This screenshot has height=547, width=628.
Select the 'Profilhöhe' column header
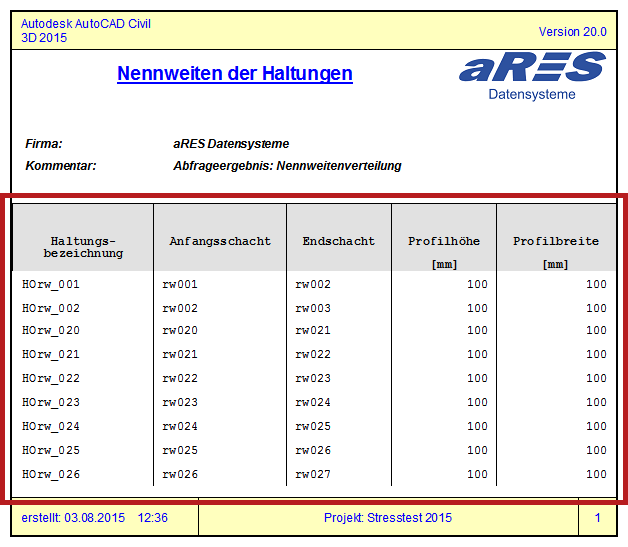tap(443, 241)
